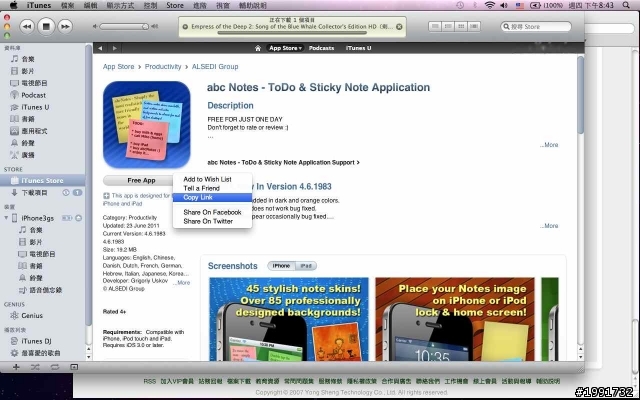Switch to the iTunes U store tab
640x400 pixels.
coord(358,48)
